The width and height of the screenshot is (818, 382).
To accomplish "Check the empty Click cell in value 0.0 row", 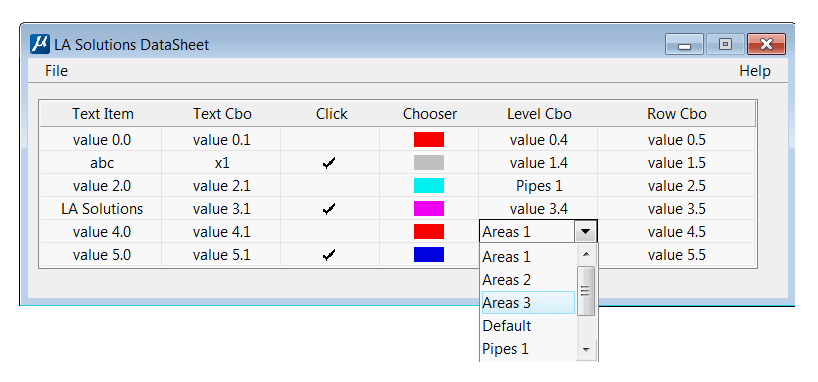I will (x=330, y=140).
